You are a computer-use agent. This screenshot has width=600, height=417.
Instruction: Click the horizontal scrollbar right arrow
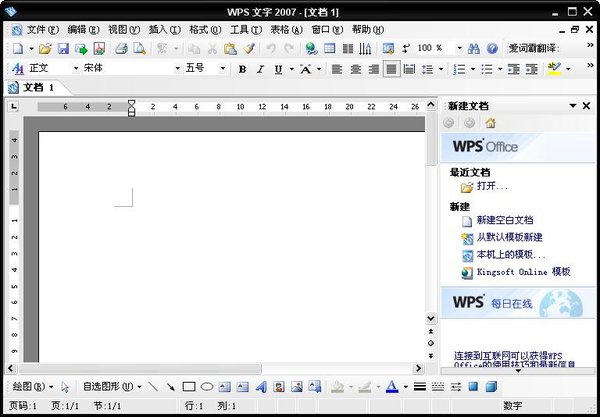pyautogui.click(x=419, y=368)
